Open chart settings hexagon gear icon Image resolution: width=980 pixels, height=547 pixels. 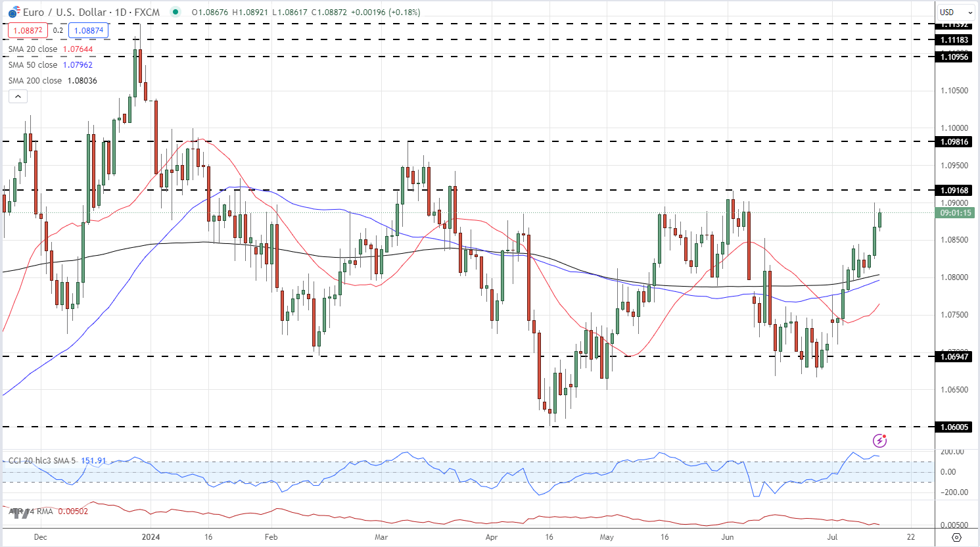coord(956,537)
